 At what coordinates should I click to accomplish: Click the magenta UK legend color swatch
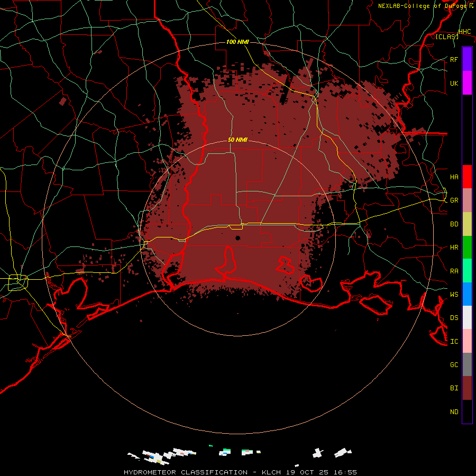pyautogui.click(x=467, y=83)
